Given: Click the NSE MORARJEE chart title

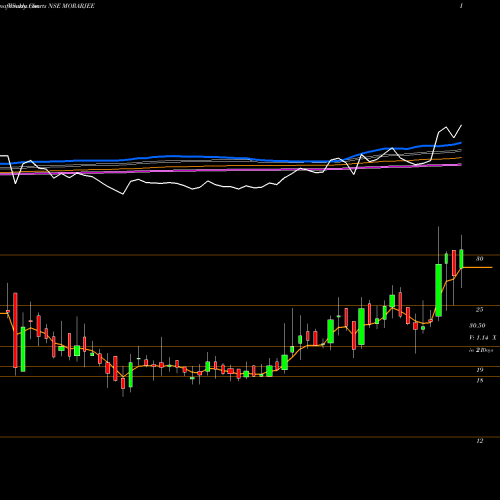Looking at the screenshot, I should (x=71, y=6).
